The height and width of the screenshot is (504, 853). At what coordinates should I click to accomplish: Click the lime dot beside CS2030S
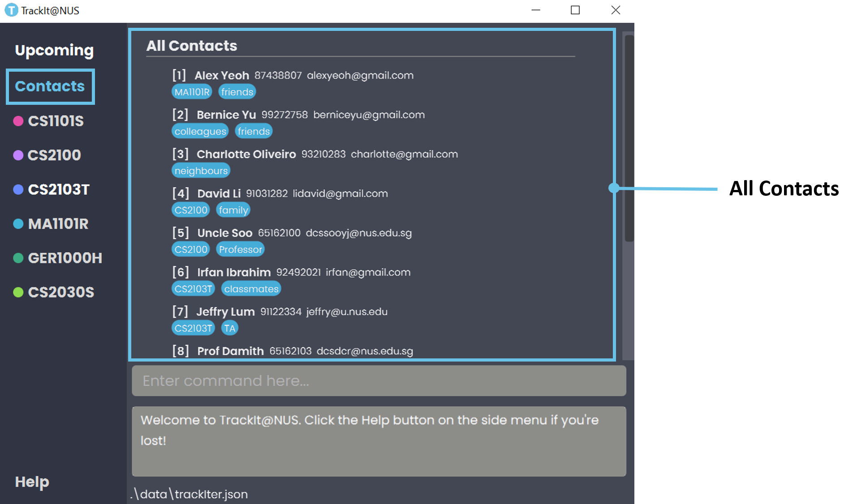pyautogui.click(x=18, y=292)
